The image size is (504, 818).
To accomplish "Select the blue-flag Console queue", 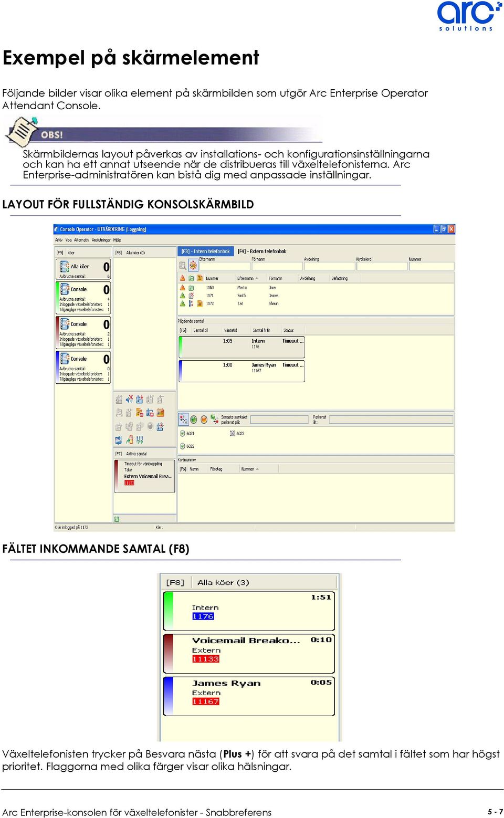I will coord(83,367).
